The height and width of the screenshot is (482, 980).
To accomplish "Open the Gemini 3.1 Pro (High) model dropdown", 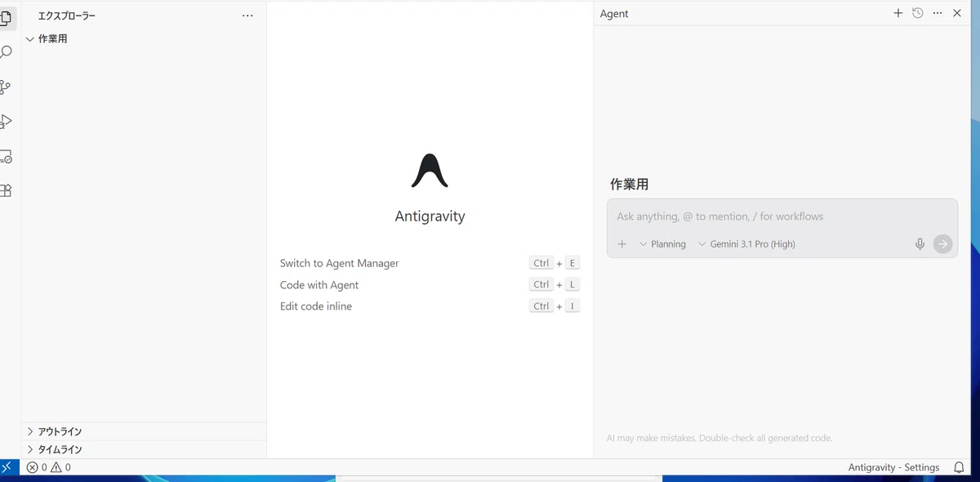I will [746, 243].
